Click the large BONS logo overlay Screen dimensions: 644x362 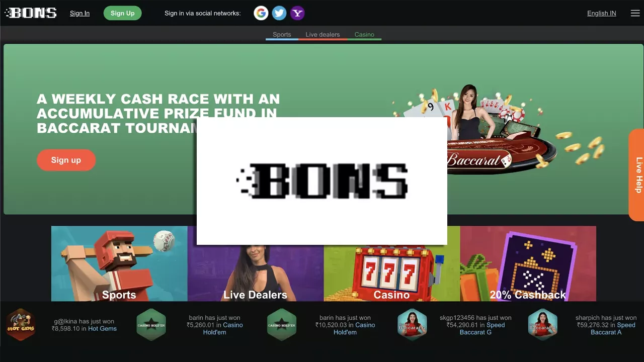(322, 181)
